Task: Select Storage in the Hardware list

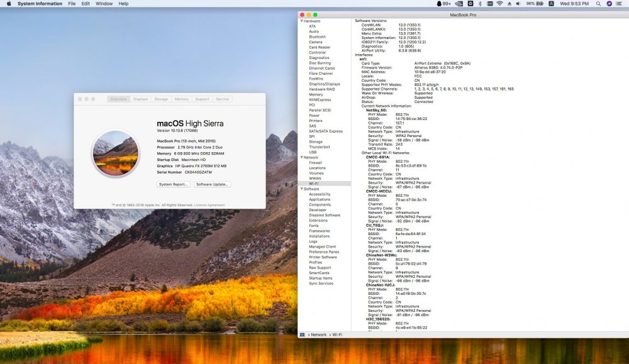Action: tap(316, 142)
